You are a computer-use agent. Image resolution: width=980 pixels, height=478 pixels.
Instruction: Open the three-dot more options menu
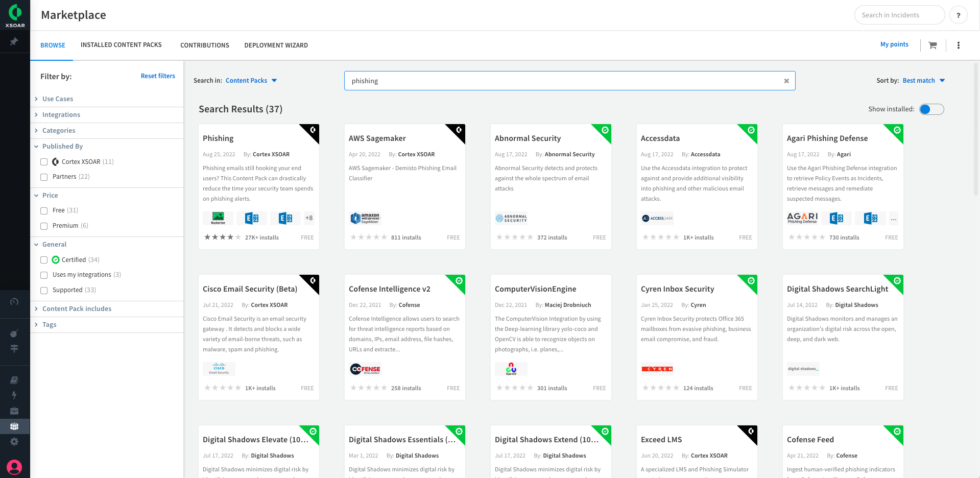coord(959,45)
